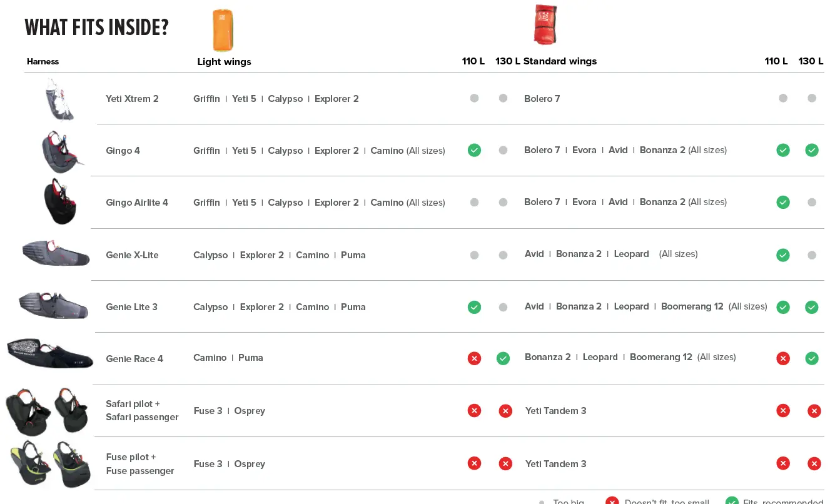835x504 pixels.
Task: Click the green check for Gingo 4 light wings 110 L
Action: (x=474, y=150)
